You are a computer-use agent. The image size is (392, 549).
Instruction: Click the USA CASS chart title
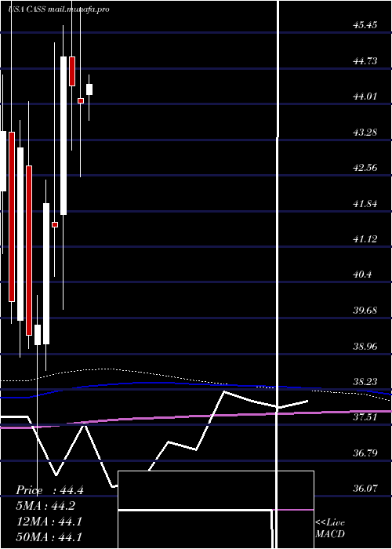click(59, 9)
